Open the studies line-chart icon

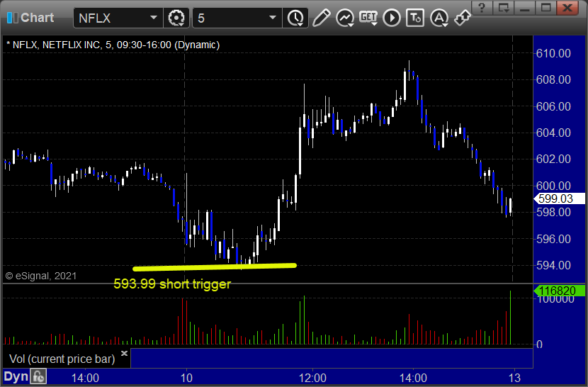(344, 18)
